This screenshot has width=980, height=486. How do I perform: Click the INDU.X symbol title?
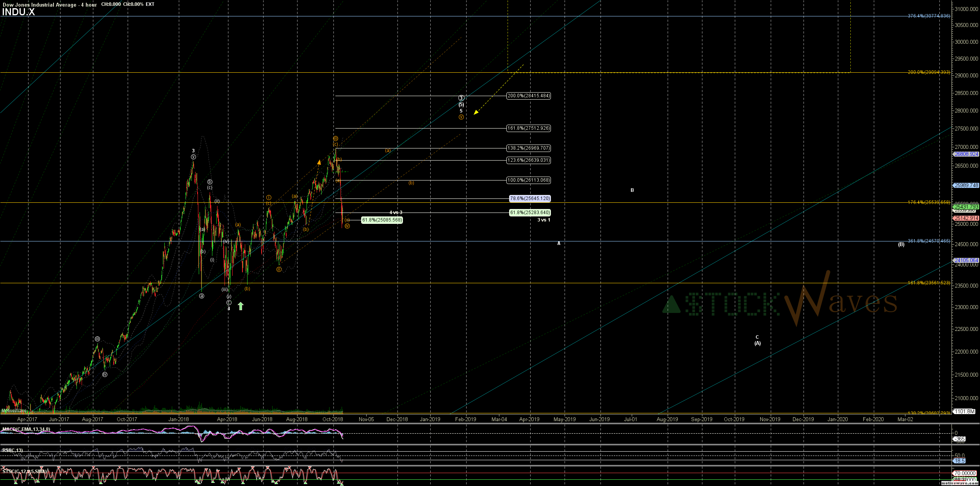tap(18, 12)
